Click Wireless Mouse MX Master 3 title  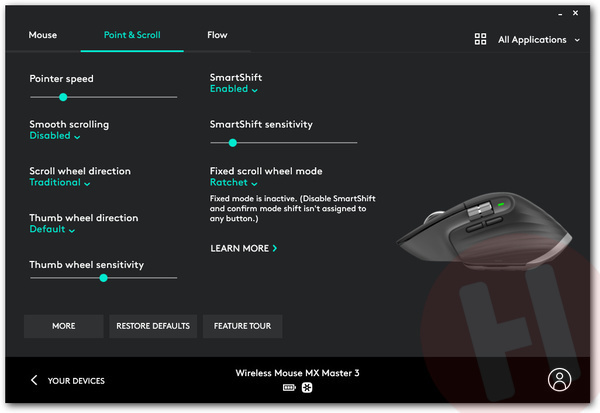click(297, 373)
